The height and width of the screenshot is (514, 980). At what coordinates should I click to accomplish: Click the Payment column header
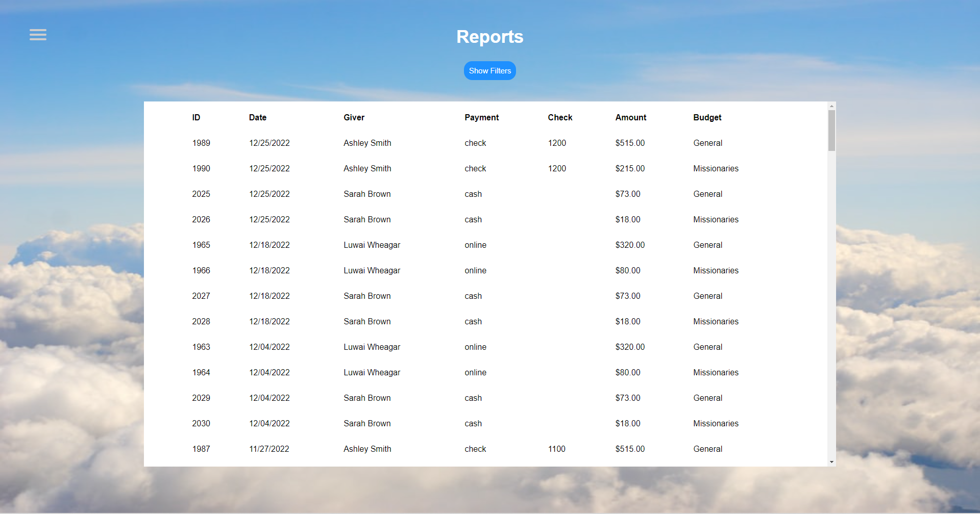point(481,117)
